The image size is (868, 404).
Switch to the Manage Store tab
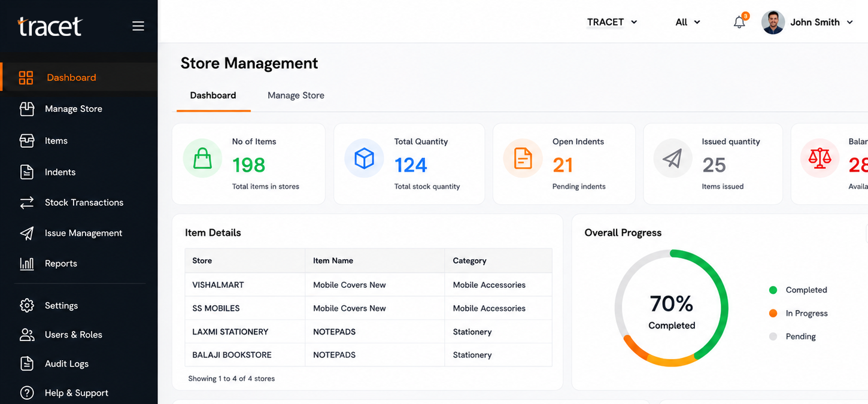[296, 95]
